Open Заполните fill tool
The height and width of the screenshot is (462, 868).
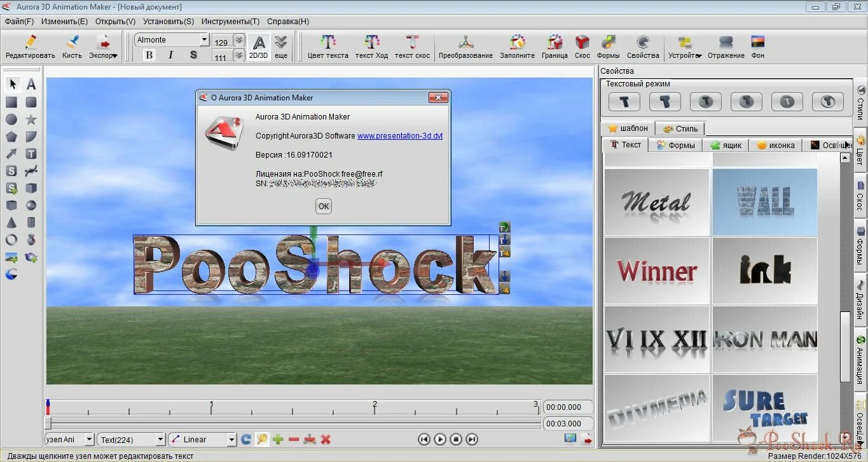point(517,47)
